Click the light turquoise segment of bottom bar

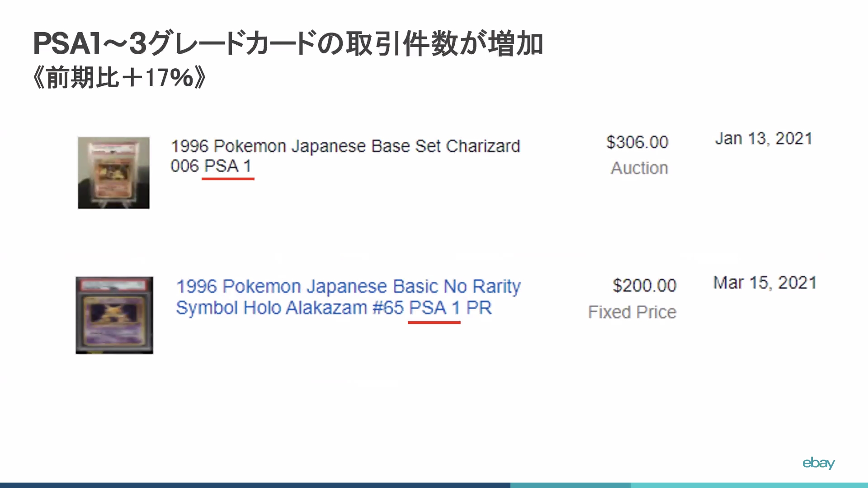749,485
